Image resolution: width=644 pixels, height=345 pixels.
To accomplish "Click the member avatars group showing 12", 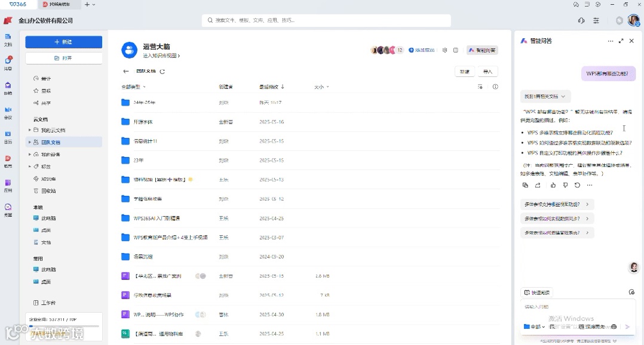I will [387, 50].
